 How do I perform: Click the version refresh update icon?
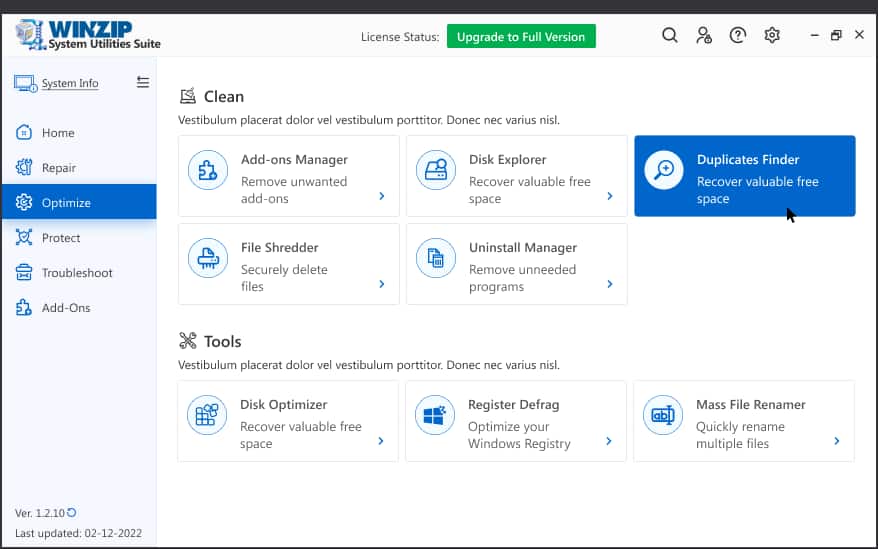pyautogui.click(x=72, y=512)
